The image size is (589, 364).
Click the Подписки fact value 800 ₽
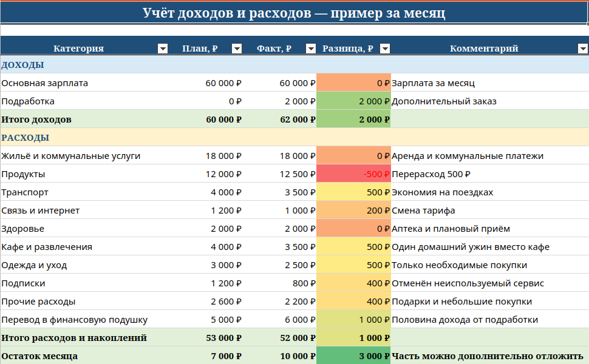click(279, 283)
